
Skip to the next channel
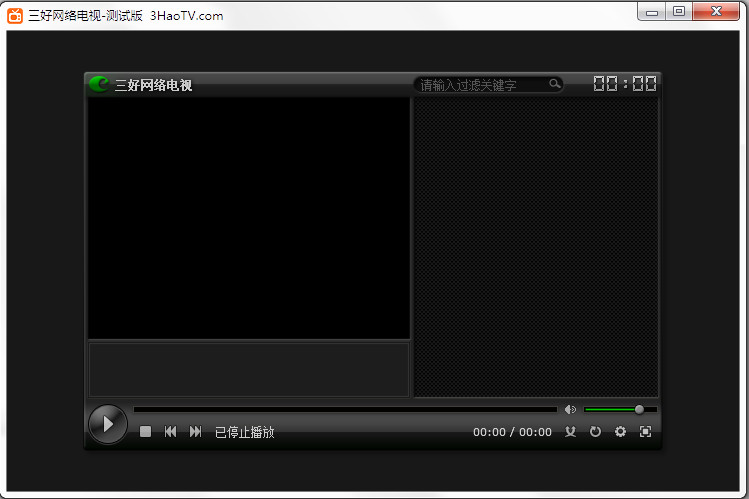(196, 432)
